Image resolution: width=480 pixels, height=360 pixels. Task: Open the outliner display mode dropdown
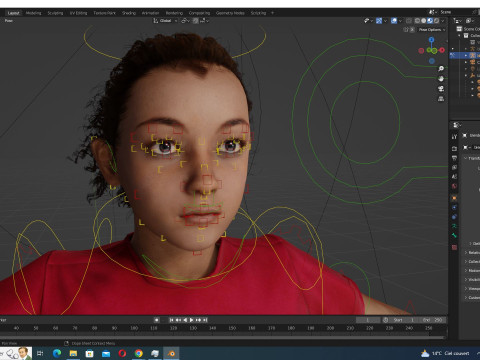point(458,21)
